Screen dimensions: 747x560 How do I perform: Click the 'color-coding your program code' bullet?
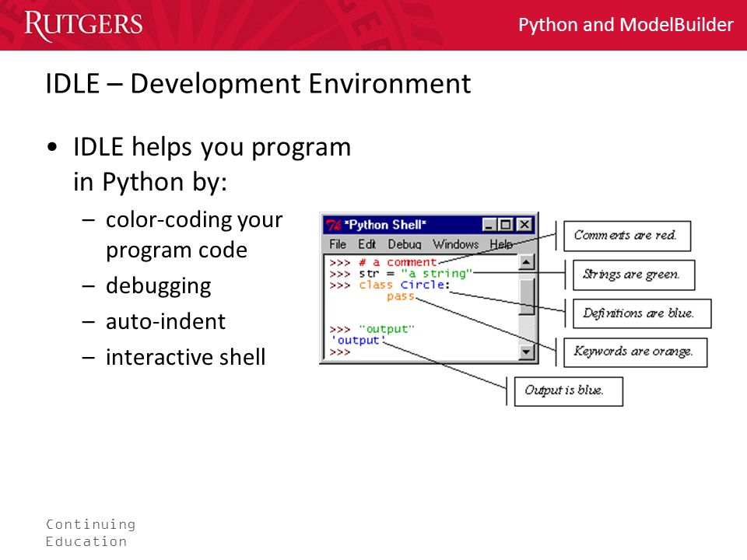pos(194,235)
